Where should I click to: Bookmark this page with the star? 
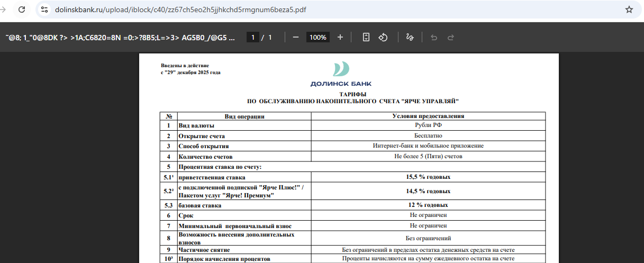pyautogui.click(x=629, y=10)
